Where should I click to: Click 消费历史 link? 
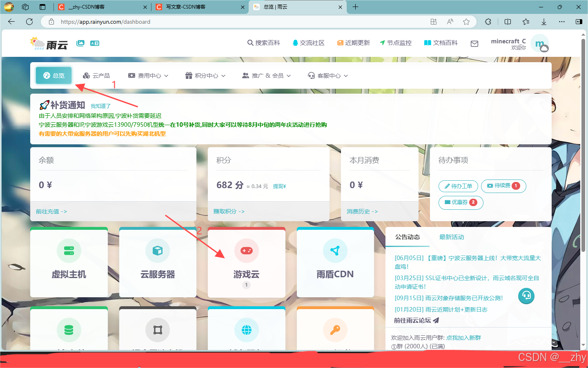(x=362, y=211)
